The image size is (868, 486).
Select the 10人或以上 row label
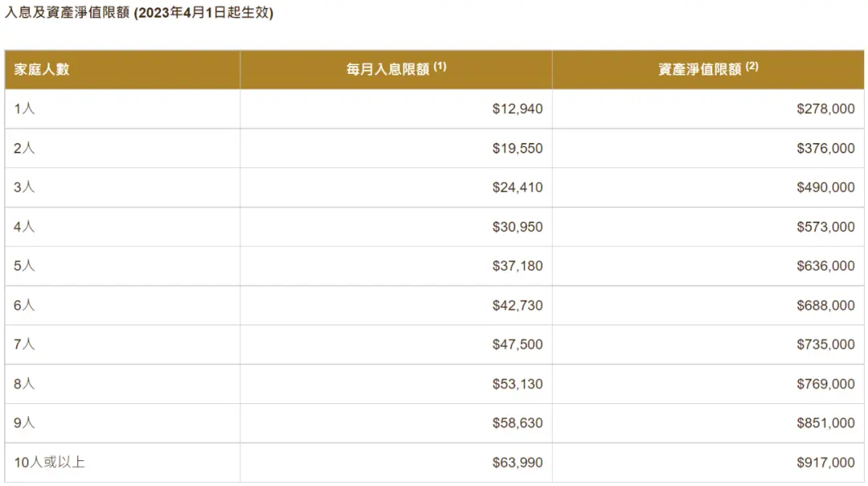coord(49,463)
